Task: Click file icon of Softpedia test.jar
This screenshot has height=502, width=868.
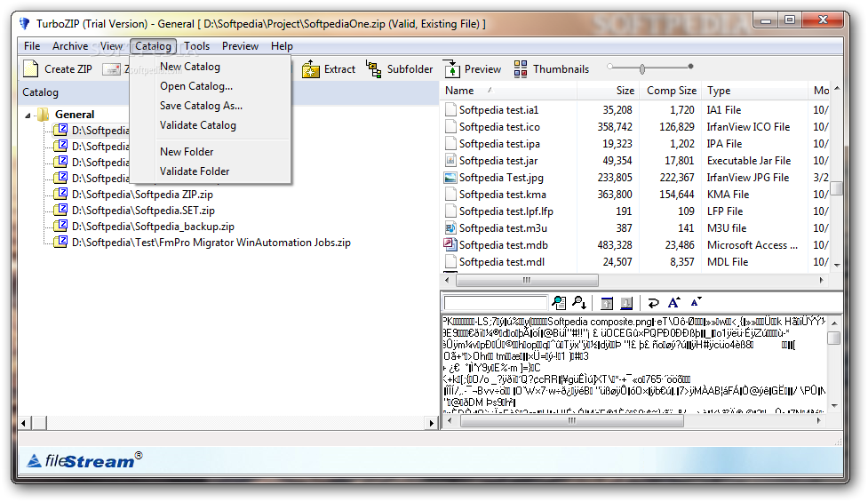Action: [450, 161]
